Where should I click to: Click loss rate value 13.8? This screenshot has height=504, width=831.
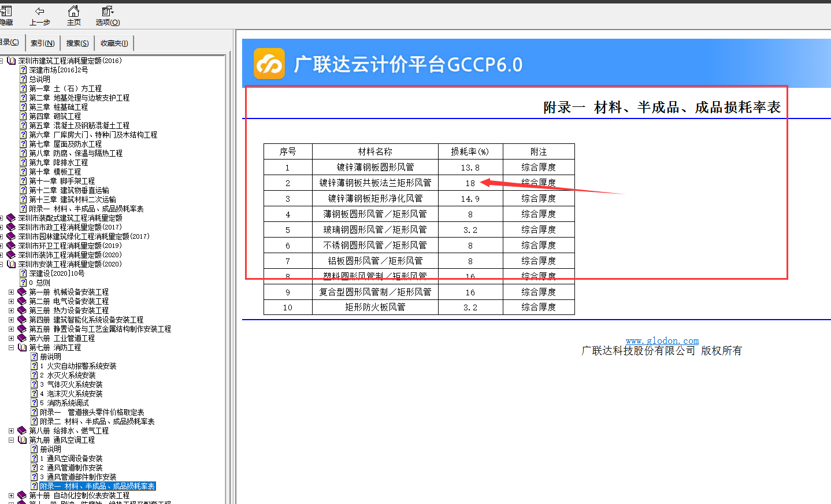tap(470, 167)
